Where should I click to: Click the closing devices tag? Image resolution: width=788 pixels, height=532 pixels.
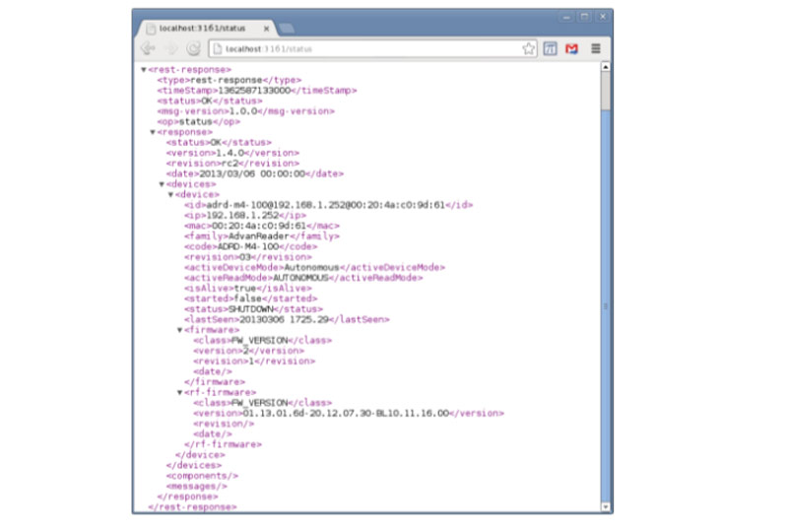[x=193, y=466]
